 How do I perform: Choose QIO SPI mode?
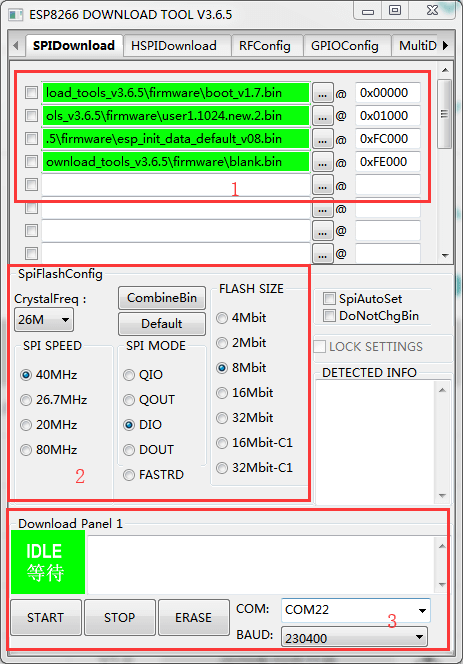pos(129,375)
